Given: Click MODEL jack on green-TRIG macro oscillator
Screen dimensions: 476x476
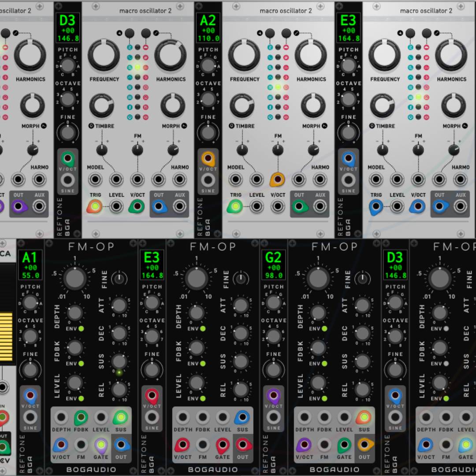Looking at the screenshot, I should [x=235, y=179].
